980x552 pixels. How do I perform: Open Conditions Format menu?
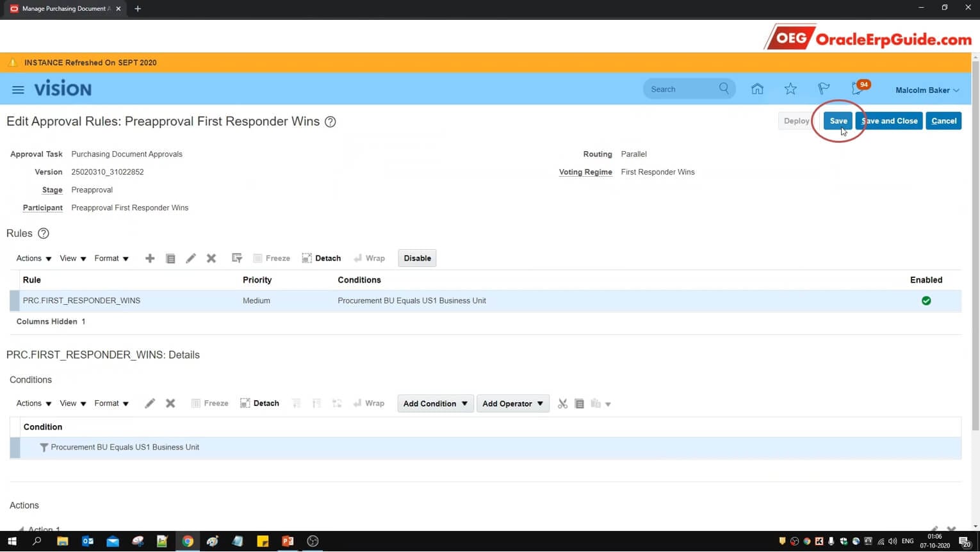pos(111,403)
